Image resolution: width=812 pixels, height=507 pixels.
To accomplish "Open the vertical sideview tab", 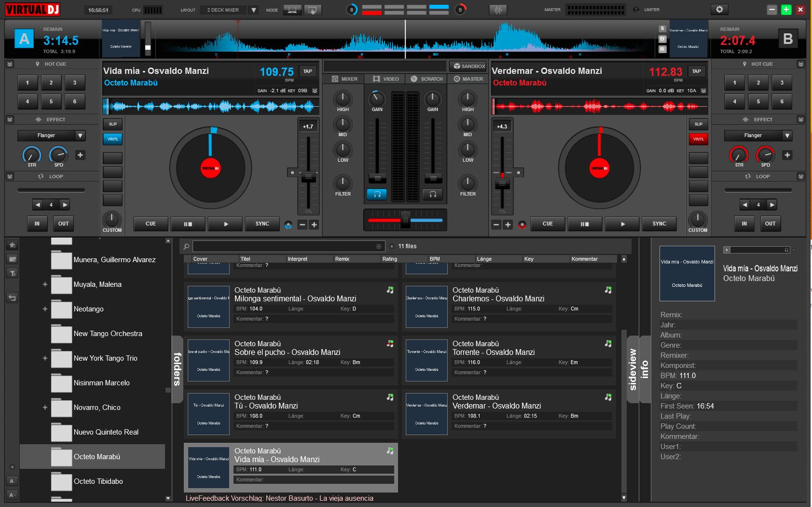I will pyautogui.click(x=633, y=369).
